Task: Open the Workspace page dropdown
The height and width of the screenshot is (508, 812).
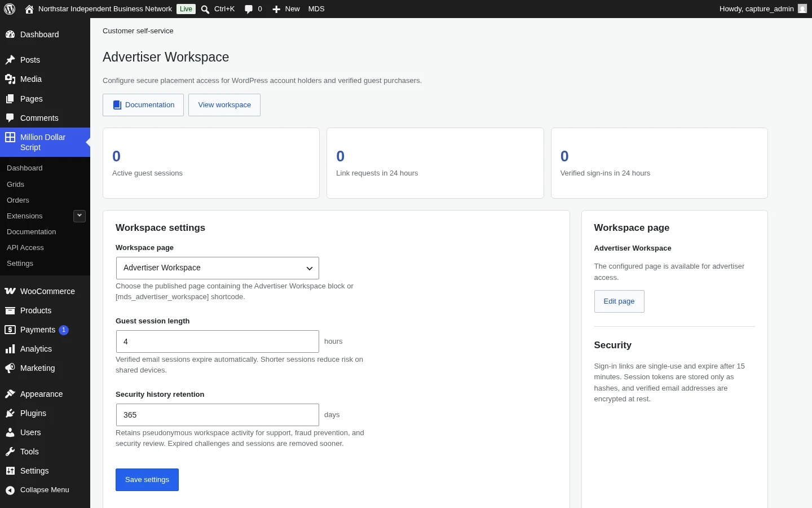Action: (218, 268)
